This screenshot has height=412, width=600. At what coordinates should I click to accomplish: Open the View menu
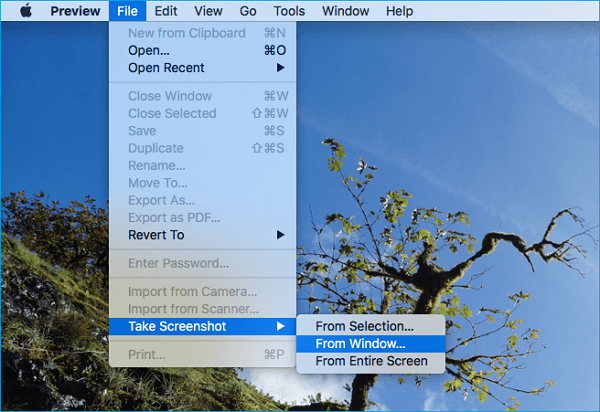(208, 11)
